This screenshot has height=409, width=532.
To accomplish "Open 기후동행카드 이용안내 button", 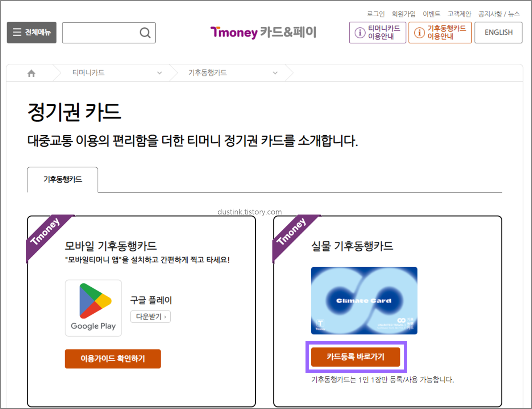I will click(x=440, y=33).
